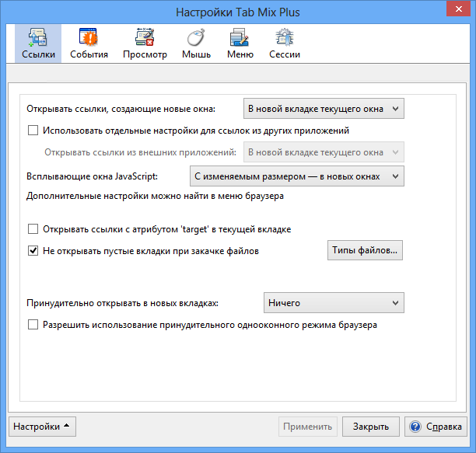Screen dimensions: 476x453
Task: Click label 'Открывать ссылки из внешних приложений:'
Action: 140,152
